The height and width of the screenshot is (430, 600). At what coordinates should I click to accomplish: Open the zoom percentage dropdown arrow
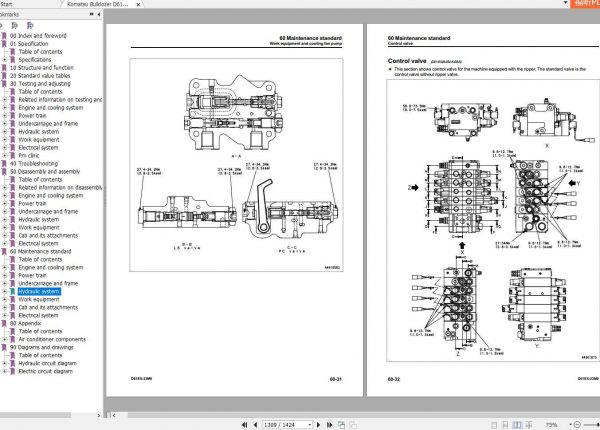coord(570,425)
